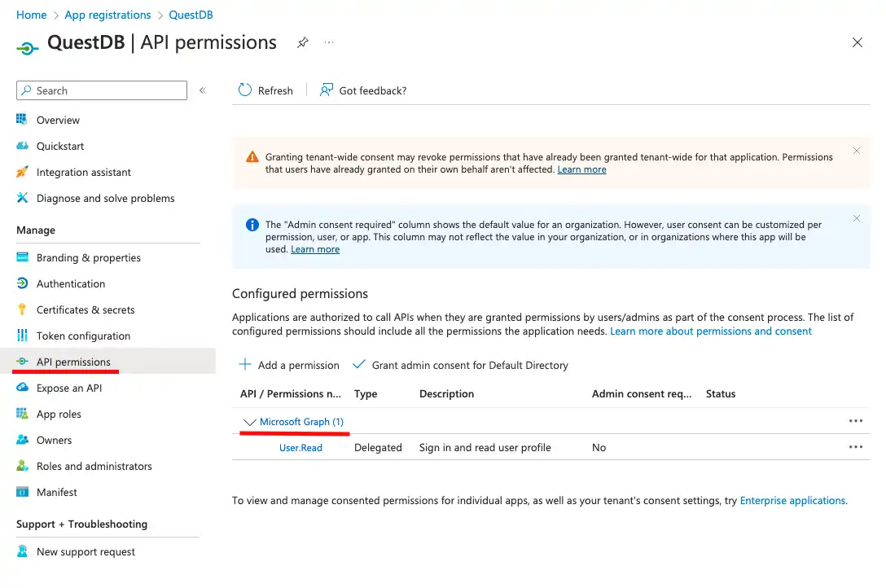Open Overview from the sidebar
The width and height of the screenshot is (886, 588).
pyautogui.click(x=58, y=120)
